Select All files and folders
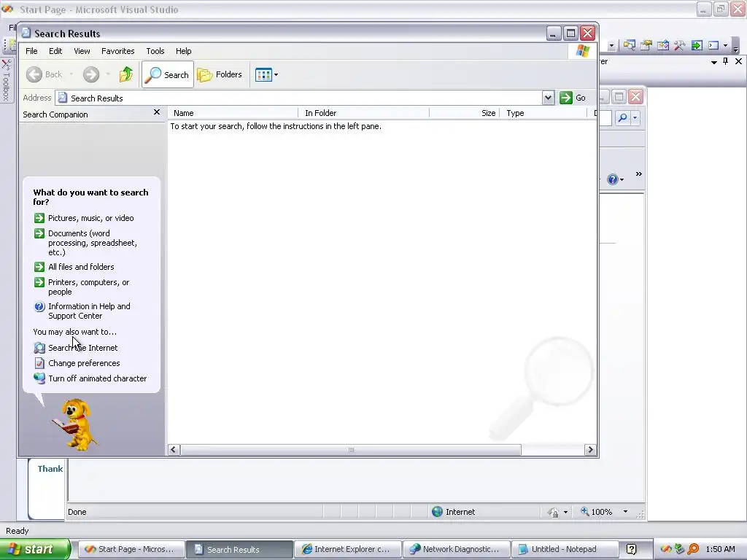The height and width of the screenshot is (560, 747). [81, 267]
